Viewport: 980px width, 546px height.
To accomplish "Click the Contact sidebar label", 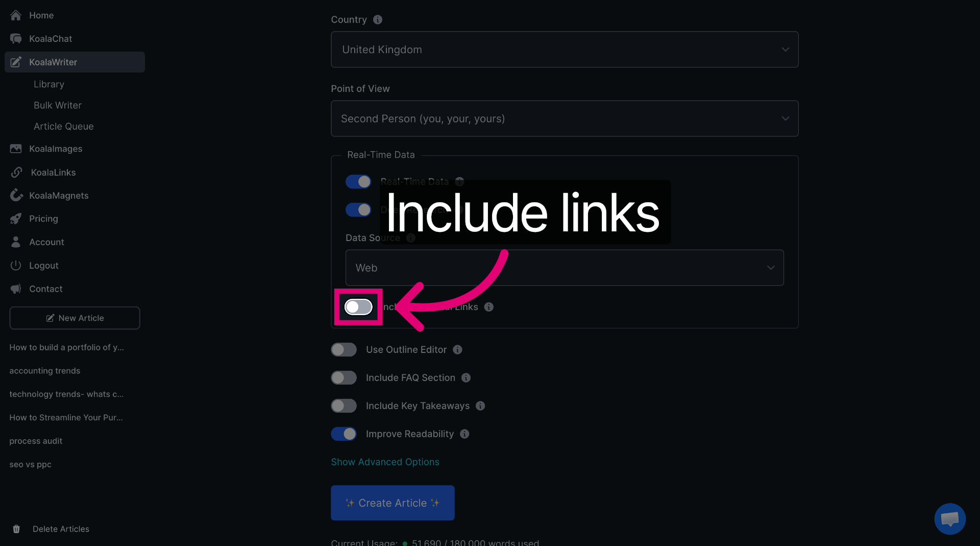I will tap(46, 289).
